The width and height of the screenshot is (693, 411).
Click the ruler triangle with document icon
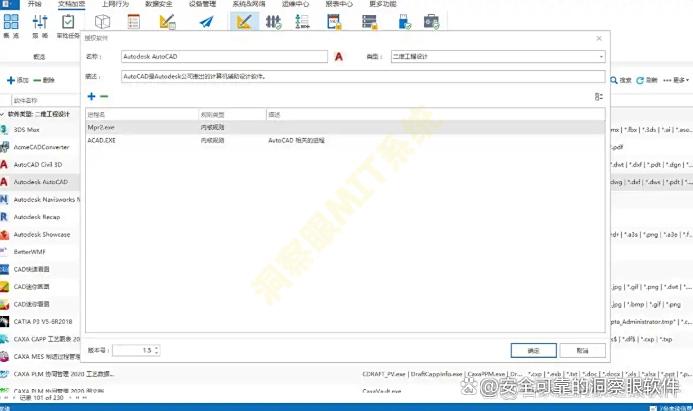point(168,22)
